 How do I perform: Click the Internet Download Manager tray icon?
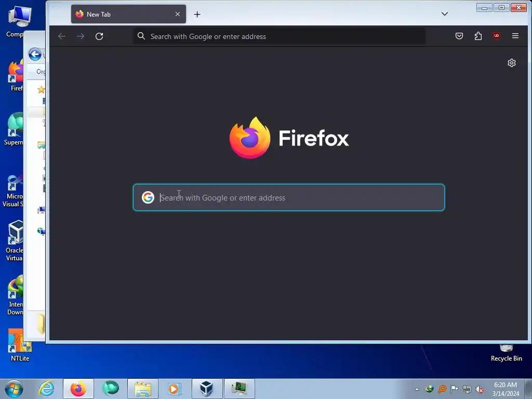click(x=430, y=389)
